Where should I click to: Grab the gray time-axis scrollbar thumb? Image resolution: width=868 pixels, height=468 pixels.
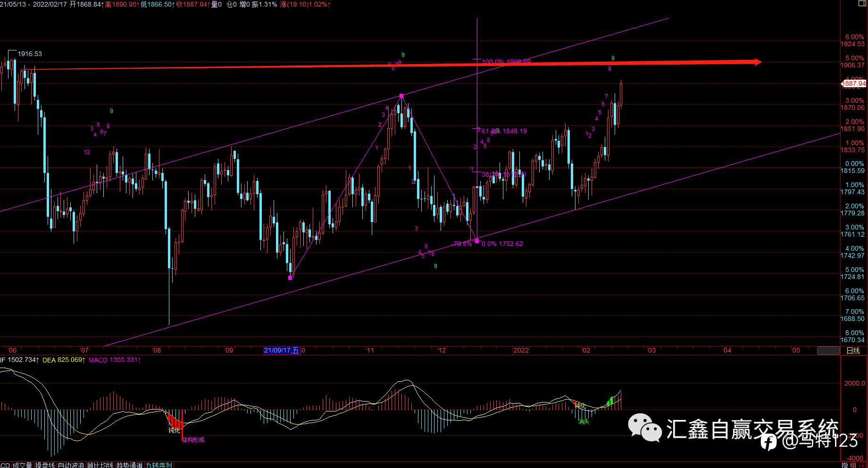[x=828, y=351]
